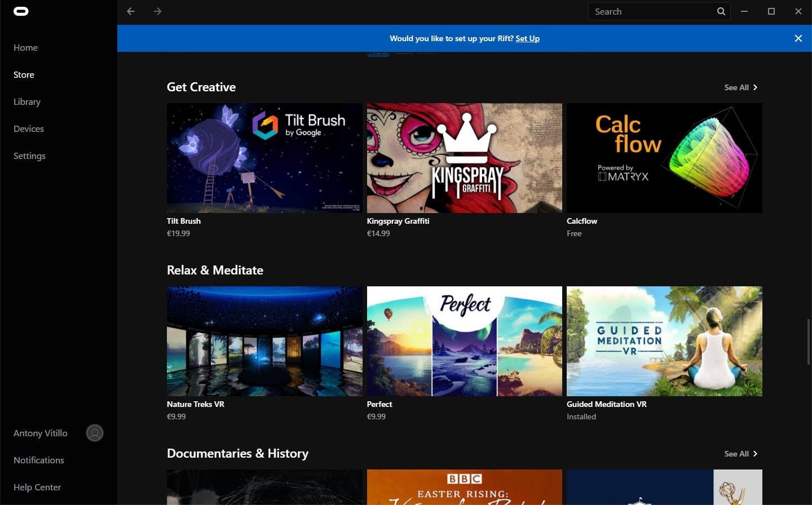Open the Help Center

click(x=37, y=488)
